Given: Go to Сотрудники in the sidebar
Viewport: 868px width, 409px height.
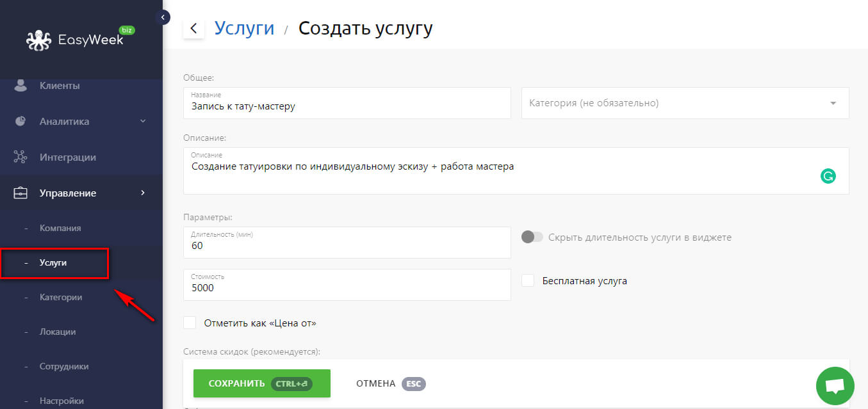Looking at the screenshot, I should (64, 366).
